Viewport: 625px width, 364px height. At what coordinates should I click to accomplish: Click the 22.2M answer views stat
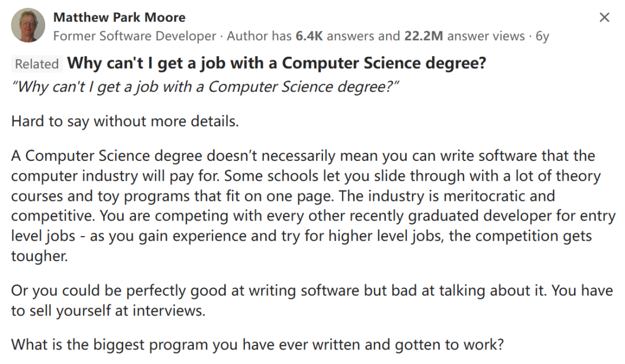pyautogui.click(x=464, y=36)
